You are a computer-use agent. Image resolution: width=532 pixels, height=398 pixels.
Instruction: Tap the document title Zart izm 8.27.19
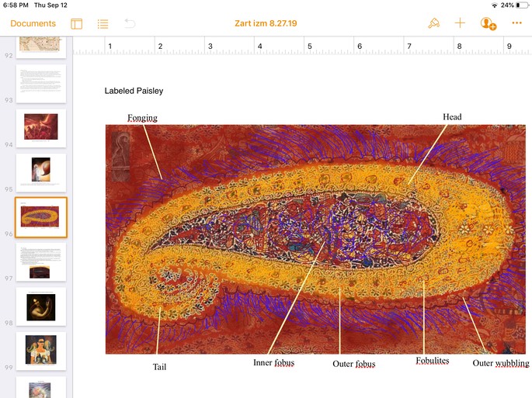(x=266, y=23)
